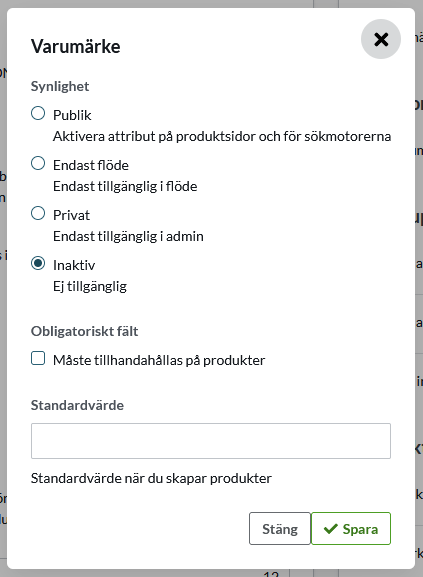Choose the Endast flöde radio option
The image size is (423, 577).
tap(38, 163)
